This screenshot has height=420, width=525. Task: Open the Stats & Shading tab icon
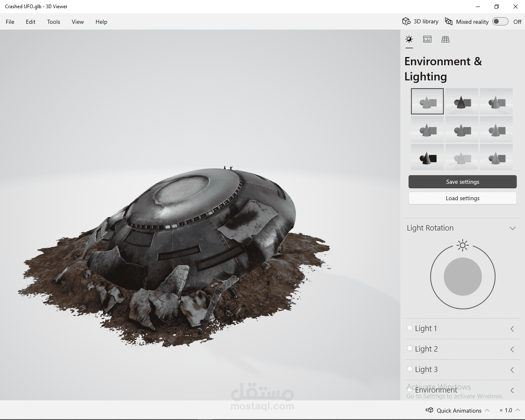tap(427, 39)
